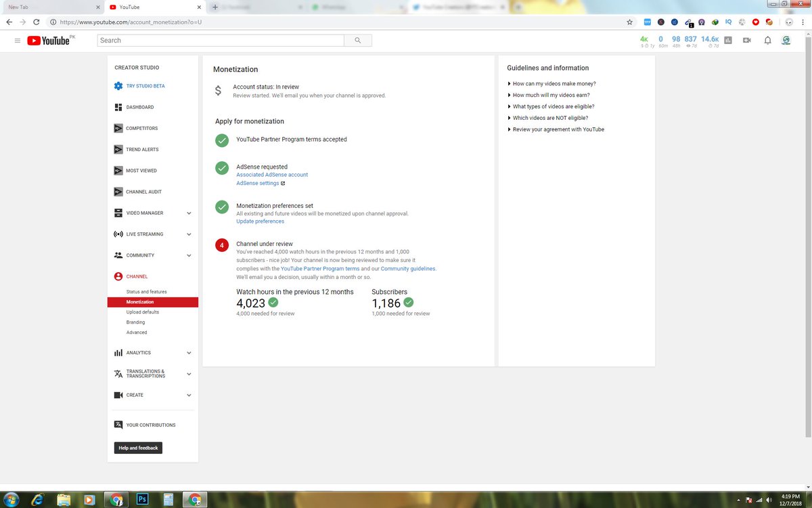The height and width of the screenshot is (508, 812).
Task: Open Photoshop from taskbar
Action: pyautogui.click(x=142, y=499)
